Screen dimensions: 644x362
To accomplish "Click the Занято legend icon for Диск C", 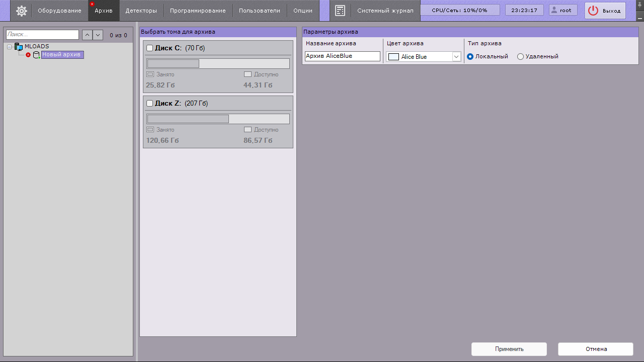I will point(150,74).
